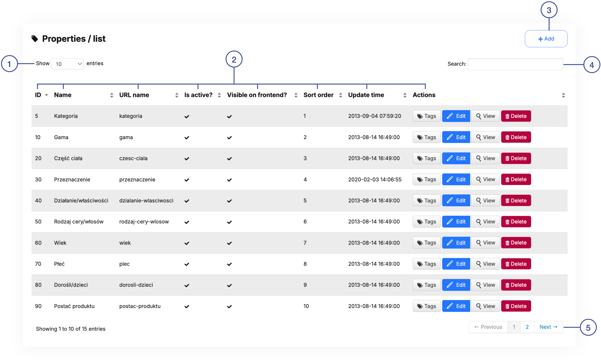Click the page 1 pagination item

514,327
